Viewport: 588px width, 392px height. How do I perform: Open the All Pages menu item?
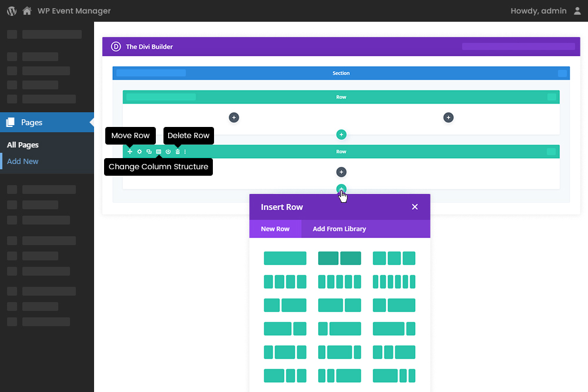click(x=22, y=145)
